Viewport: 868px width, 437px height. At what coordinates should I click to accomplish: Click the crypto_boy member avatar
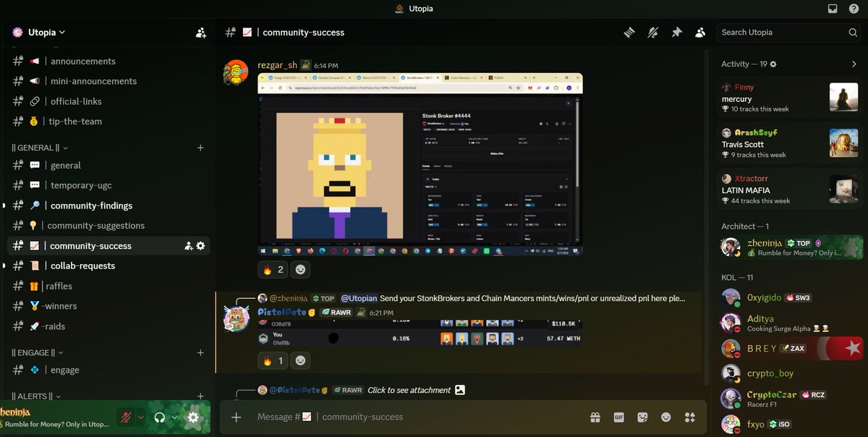coord(731,373)
